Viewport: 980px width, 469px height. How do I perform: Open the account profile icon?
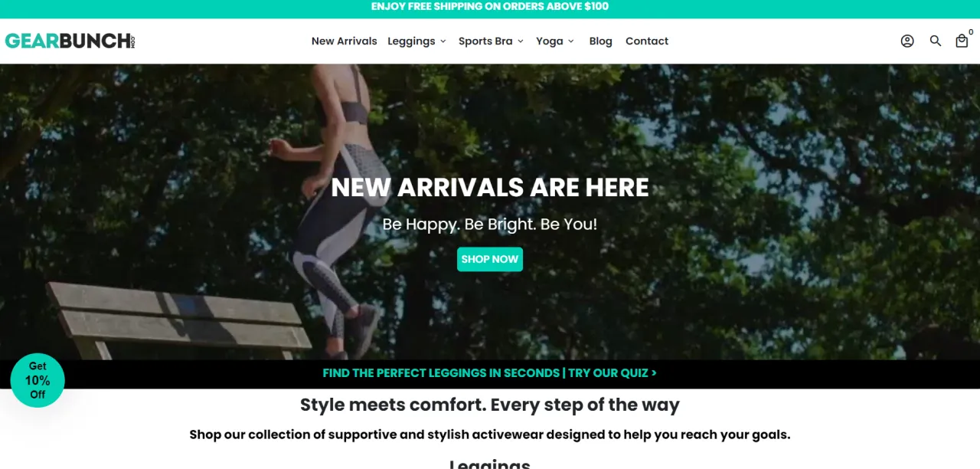[907, 41]
